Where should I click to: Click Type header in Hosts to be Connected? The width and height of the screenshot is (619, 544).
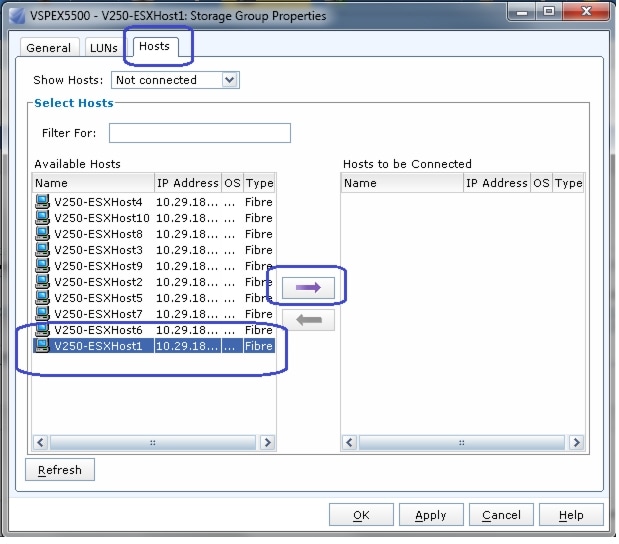(x=568, y=183)
